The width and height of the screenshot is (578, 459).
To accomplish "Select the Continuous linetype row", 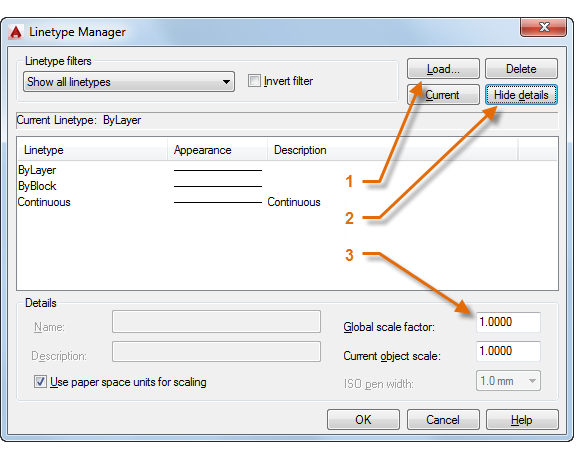I will point(287,202).
